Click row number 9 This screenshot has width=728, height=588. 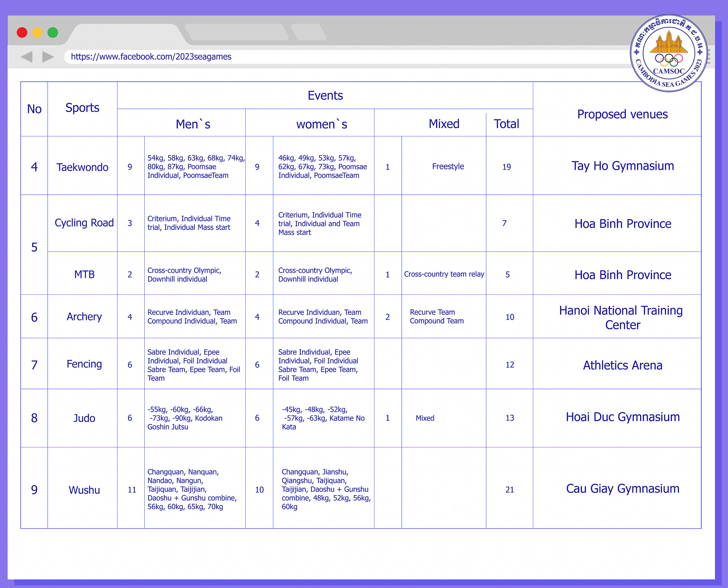click(34, 490)
